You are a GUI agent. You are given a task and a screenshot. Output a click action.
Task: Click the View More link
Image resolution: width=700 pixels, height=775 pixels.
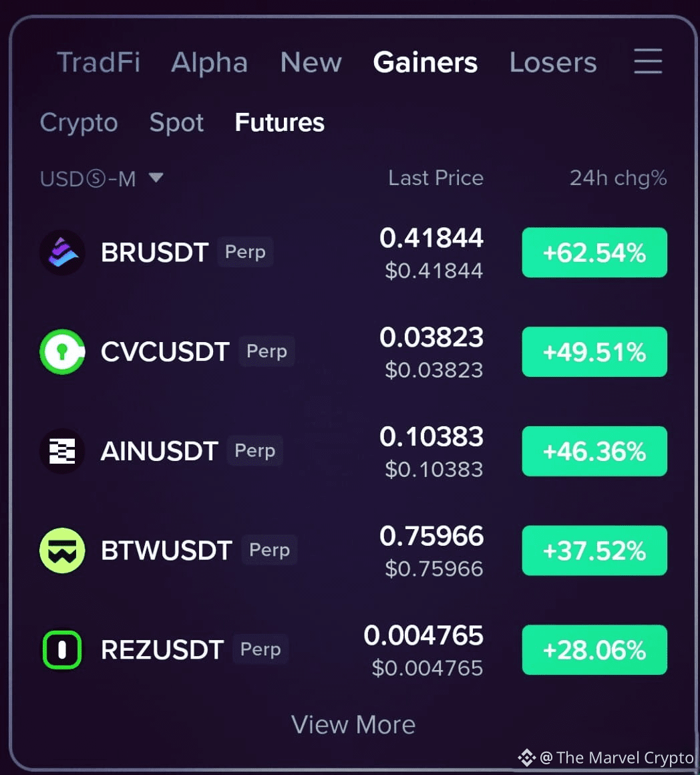pyautogui.click(x=353, y=725)
